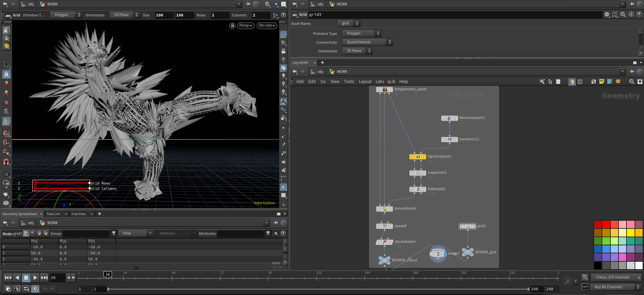Toggle the viewport camera lock icon

(232, 26)
